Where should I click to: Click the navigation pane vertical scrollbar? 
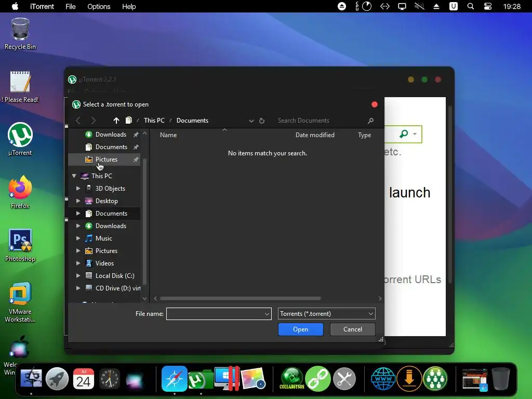144,221
